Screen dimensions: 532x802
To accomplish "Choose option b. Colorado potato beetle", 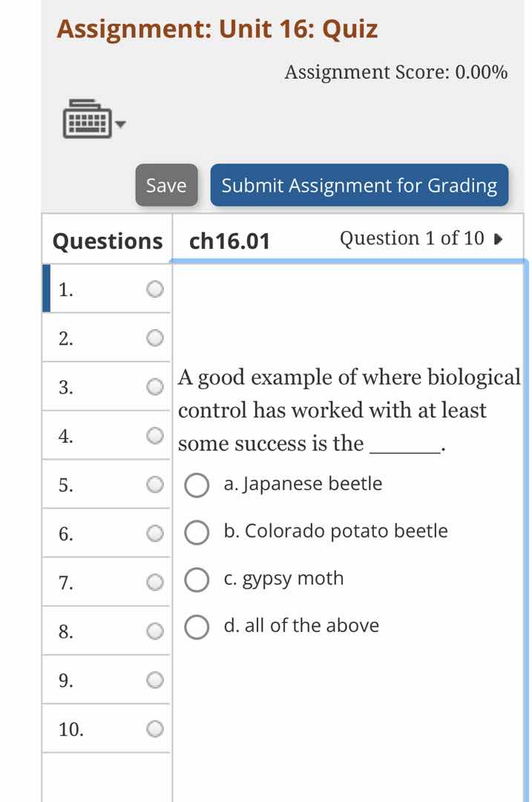I will (196, 532).
